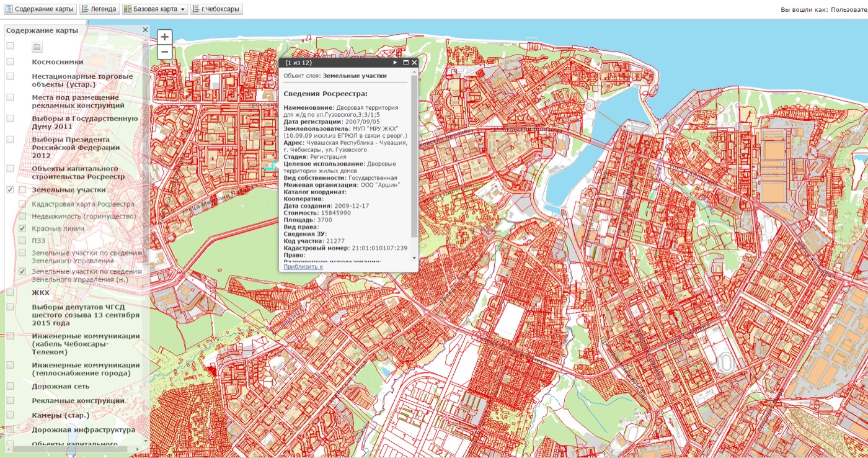Click the Приблизить к link

[x=303, y=267]
